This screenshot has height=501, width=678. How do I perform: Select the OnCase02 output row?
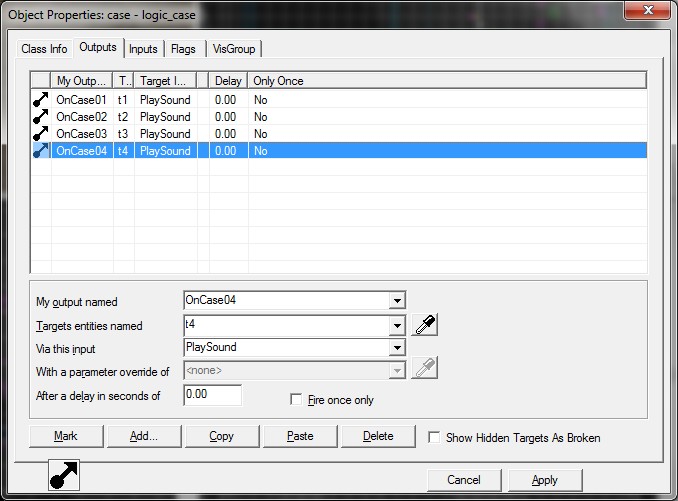pos(339,117)
